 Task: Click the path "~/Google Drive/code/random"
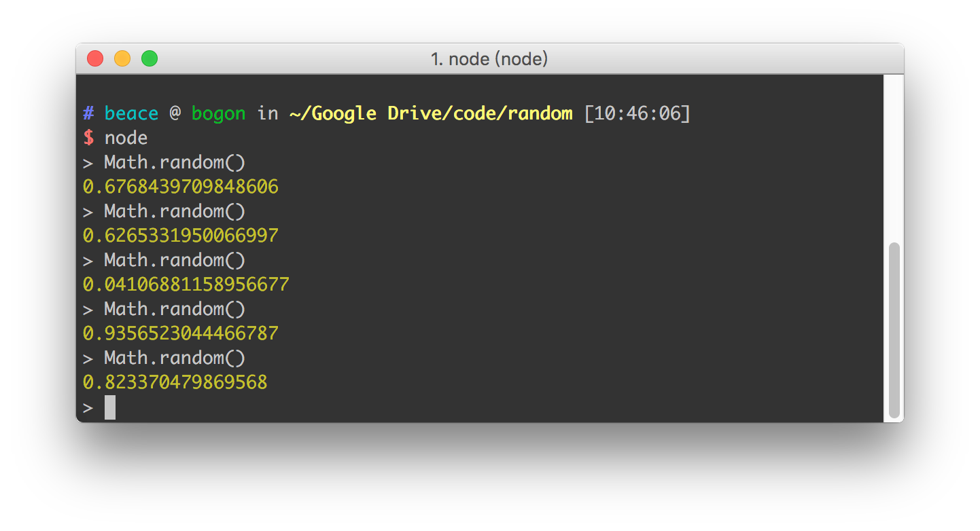pos(431,113)
